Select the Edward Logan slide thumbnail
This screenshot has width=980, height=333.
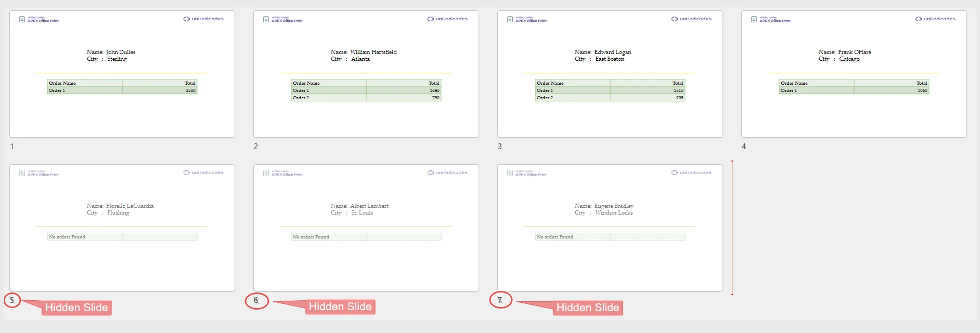tap(610, 74)
